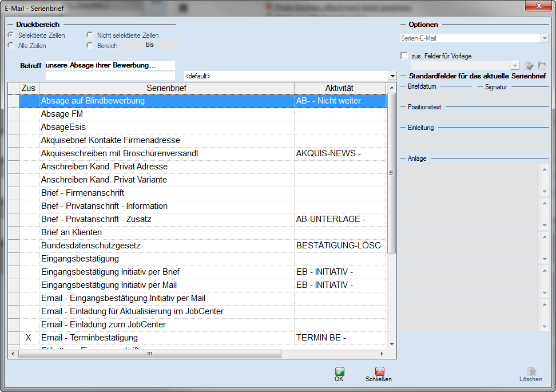Select the 'Alle Zeilen' radio button
The image size is (556, 392).
click(x=11, y=45)
